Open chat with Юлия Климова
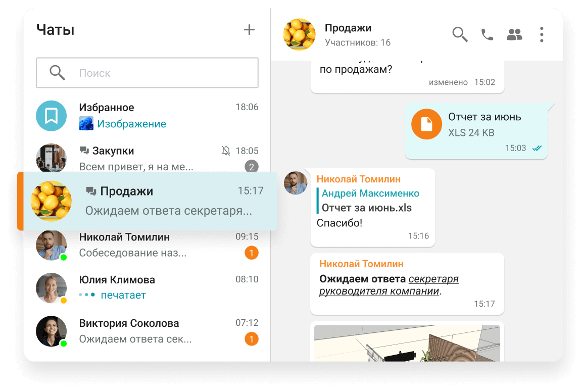 [147, 287]
